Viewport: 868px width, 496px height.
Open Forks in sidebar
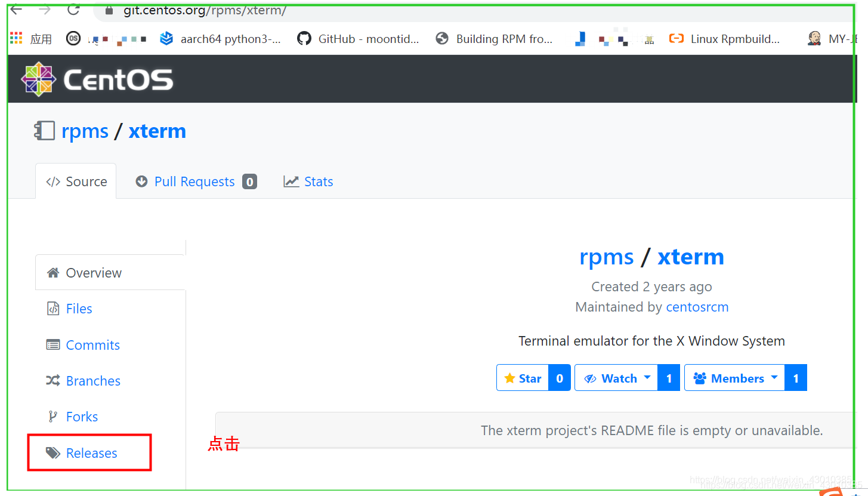click(82, 417)
